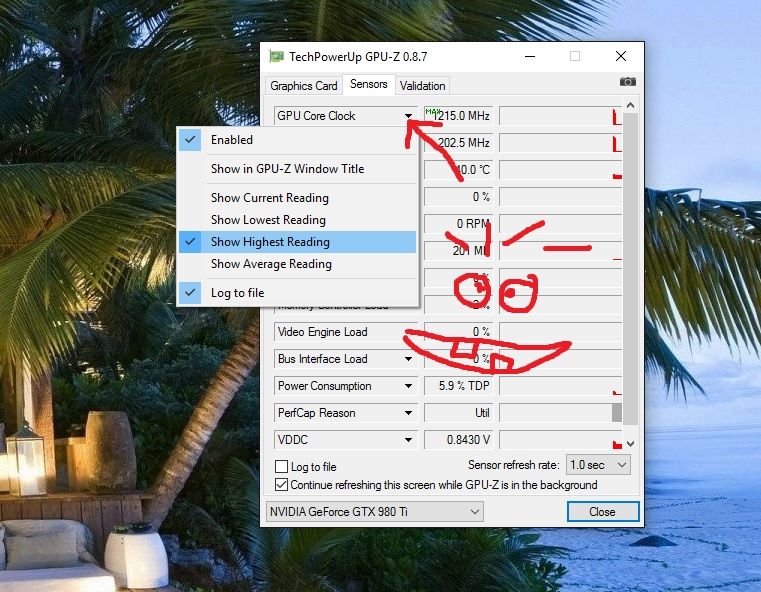Image resolution: width=761 pixels, height=592 pixels.
Task: Click the GPU-Z screenshot camera icon
Action: [628, 82]
